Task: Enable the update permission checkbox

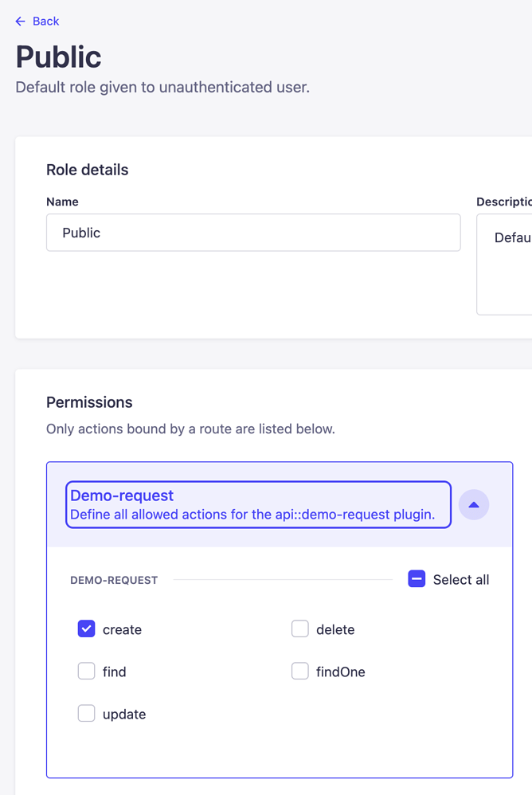Action: 86,714
